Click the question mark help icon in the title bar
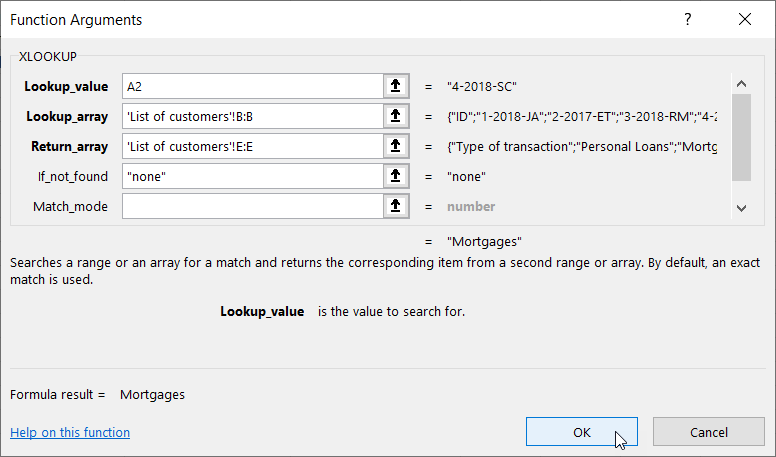Image resolution: width=776 pixels, height=457 pixels. (x=687, y=20)
